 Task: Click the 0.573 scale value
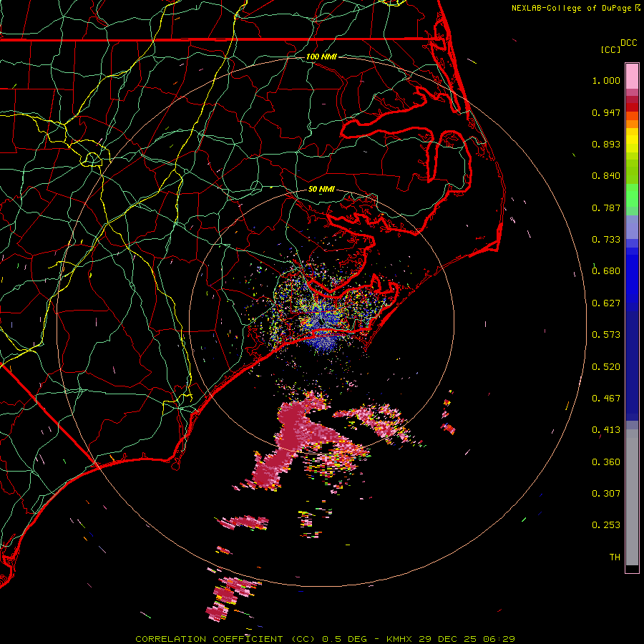pyautogui.click(x=606, y=335)
